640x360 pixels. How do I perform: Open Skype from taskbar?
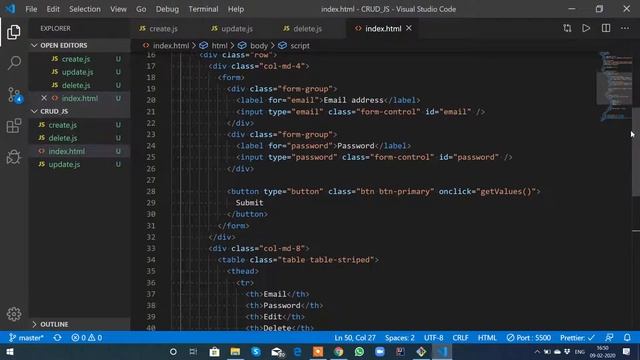pyautogui.click(x=256, y=351)
